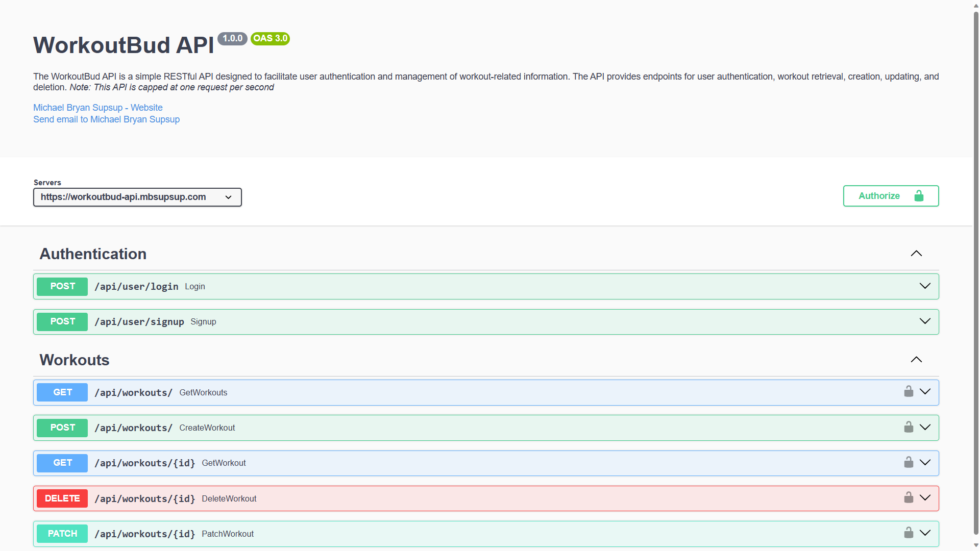Click Send email to Michael Bryan Supsup
Screen dimensions: 980x551
coord(106,119)
